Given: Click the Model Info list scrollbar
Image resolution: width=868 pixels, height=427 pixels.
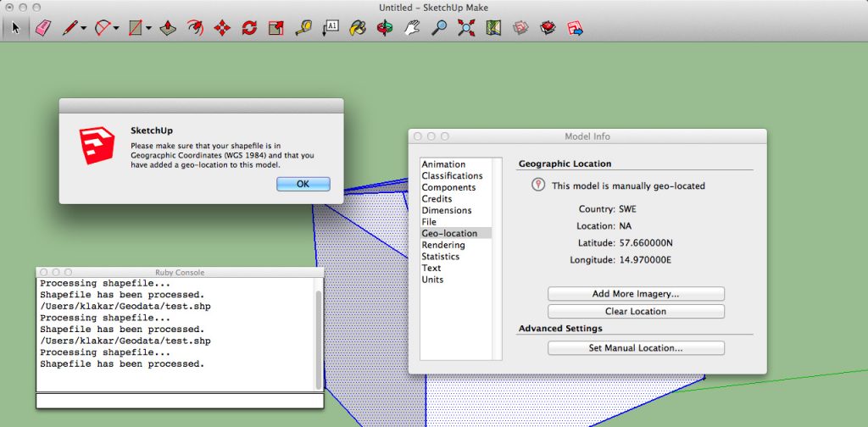Looking at the screenshot, I should 497,259.
